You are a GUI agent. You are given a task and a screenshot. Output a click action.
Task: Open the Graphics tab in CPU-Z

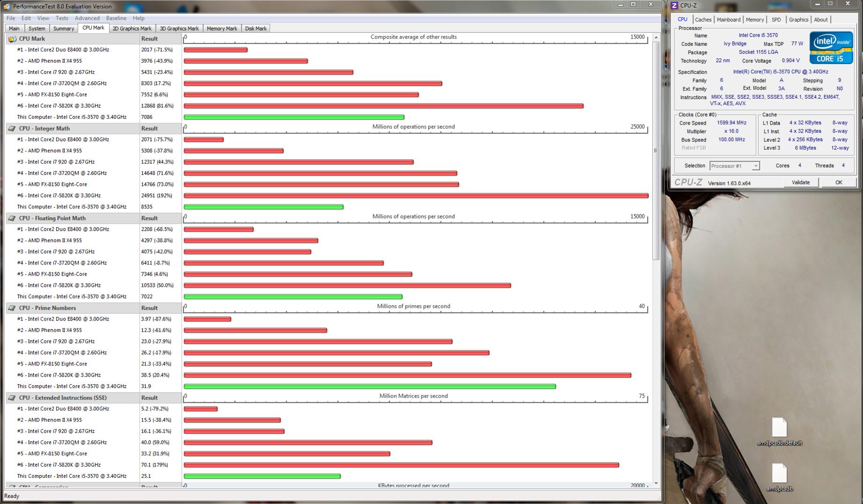(x=798, y=20)
